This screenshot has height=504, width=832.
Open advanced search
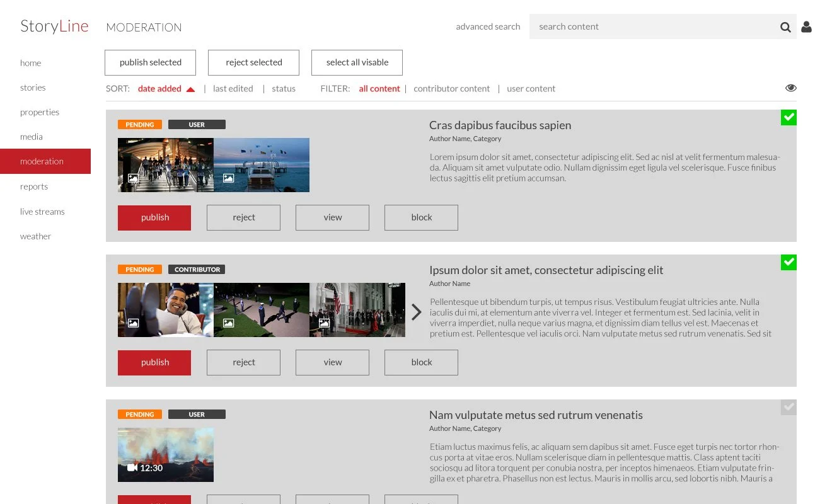(x=488, y=26)
